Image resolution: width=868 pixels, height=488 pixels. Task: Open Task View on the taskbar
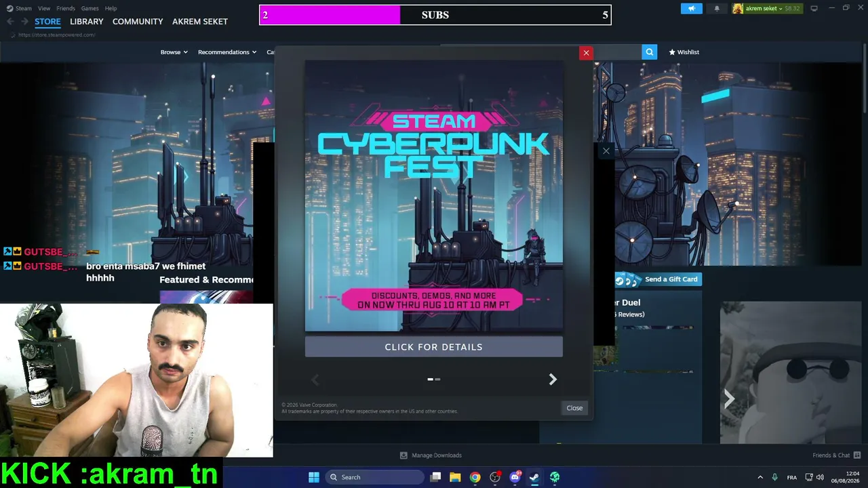(x=435, y=477)
